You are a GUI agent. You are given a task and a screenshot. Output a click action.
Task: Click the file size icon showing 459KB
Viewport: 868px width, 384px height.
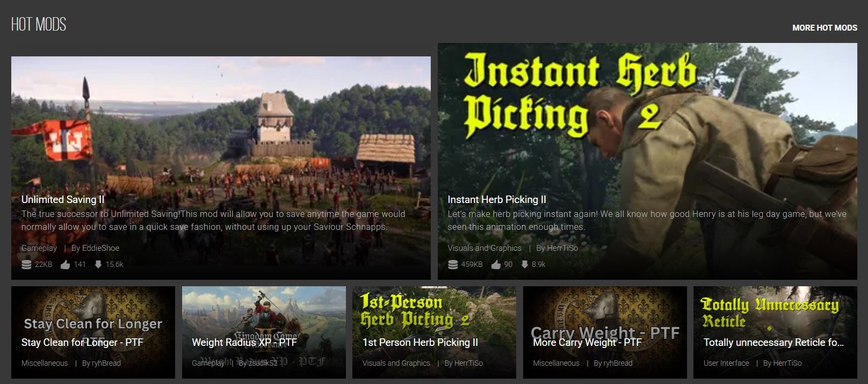(x=453, y=264)
